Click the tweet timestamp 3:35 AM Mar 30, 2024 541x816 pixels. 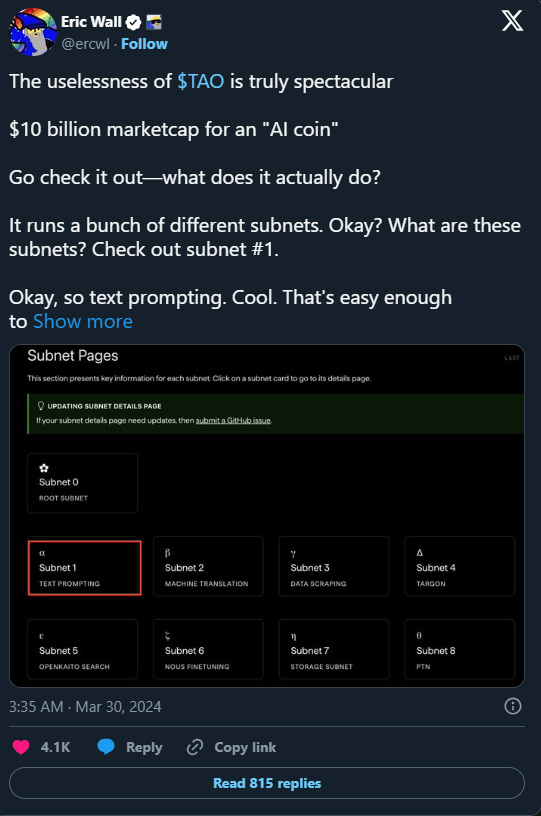85,707
